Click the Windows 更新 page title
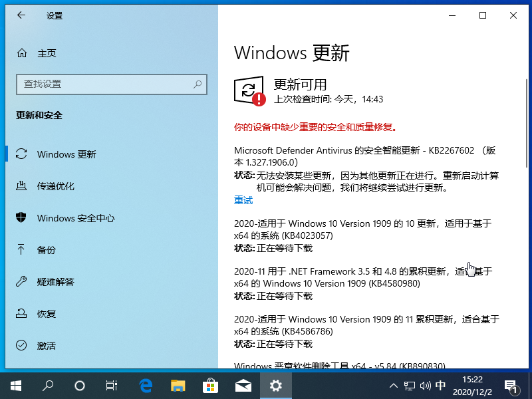This screenshot has height=399, width=532. tap(291, 53)
